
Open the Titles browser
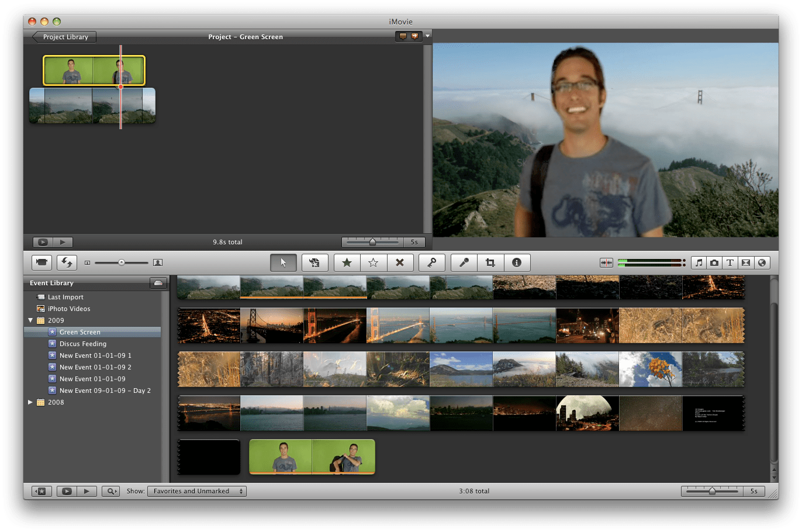click(730, 262)
